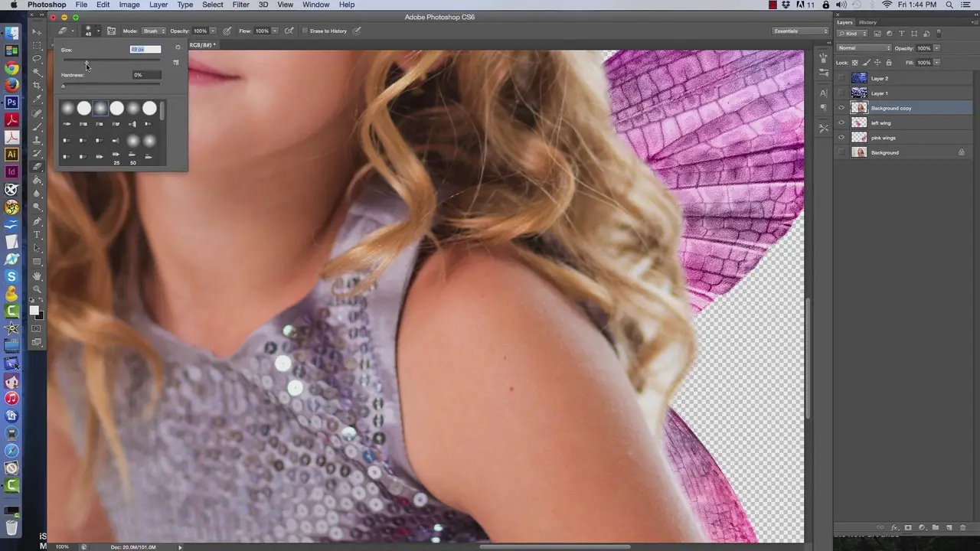The height and width of the screenshot is (551, 980).
Task: Open Flow dropdown arrow
Action: click(274, 31)
